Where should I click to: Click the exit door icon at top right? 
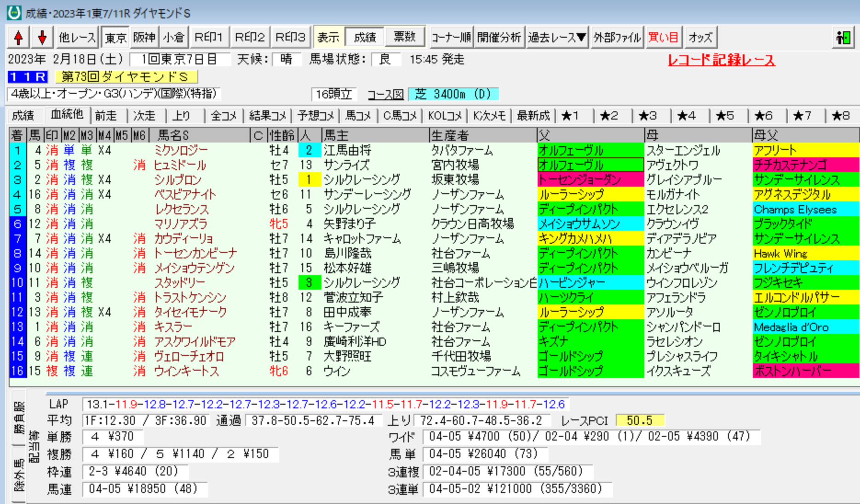click(x=843, y=37)
